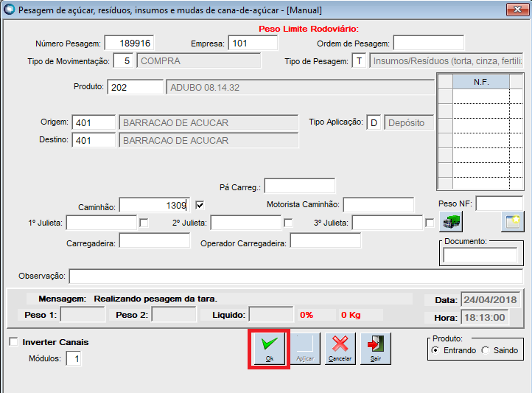The width and height of the screenshot is (532, 393).
Task: Click Destino description BARRACAO DE ACUCAR
Action: [x=209, y=140]
